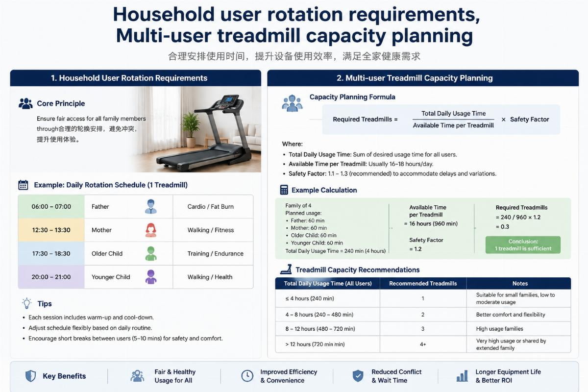Click the Adjust schedule flexibly tip
The image size is (588, 392).
pyautogui.click(x=90, y=328)
